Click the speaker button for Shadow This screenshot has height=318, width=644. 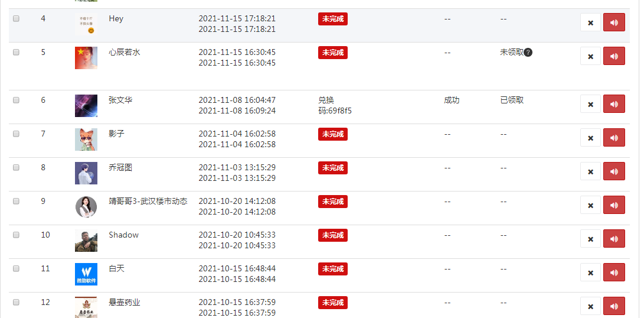614,239
